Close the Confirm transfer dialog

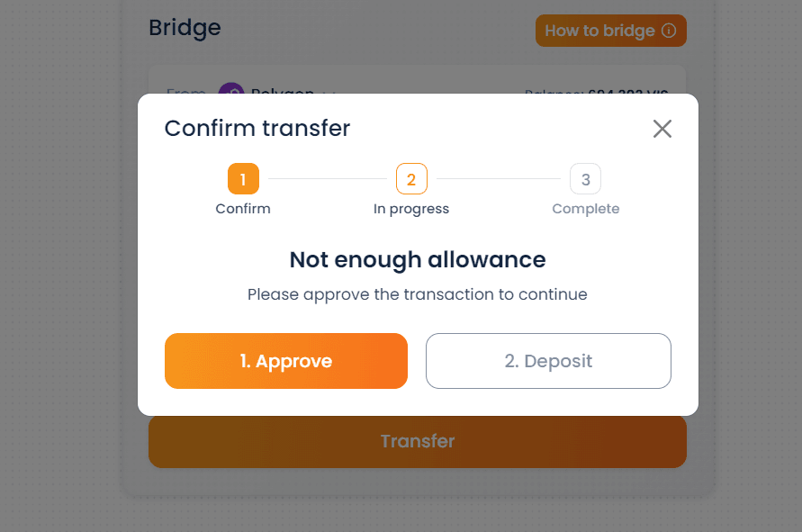click(x=662, y=129)
